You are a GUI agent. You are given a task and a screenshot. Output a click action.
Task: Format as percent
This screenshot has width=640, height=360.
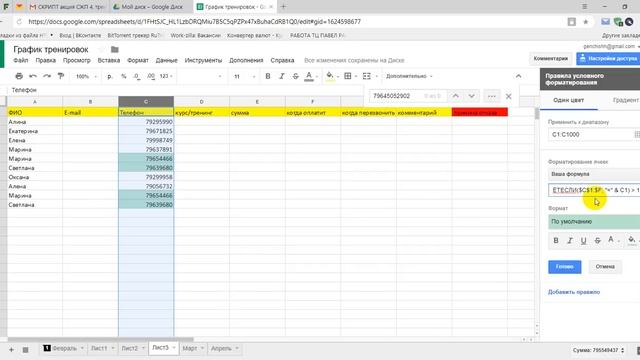click(x=124, y=76)
